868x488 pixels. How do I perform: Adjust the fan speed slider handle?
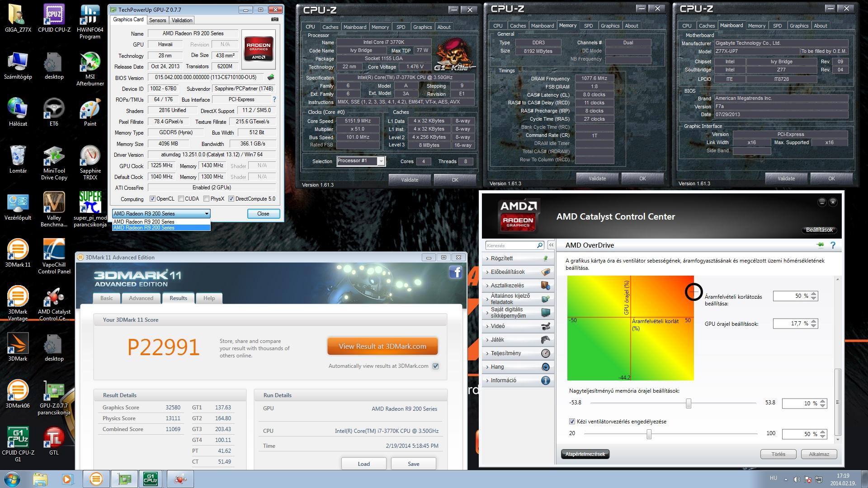649,434
